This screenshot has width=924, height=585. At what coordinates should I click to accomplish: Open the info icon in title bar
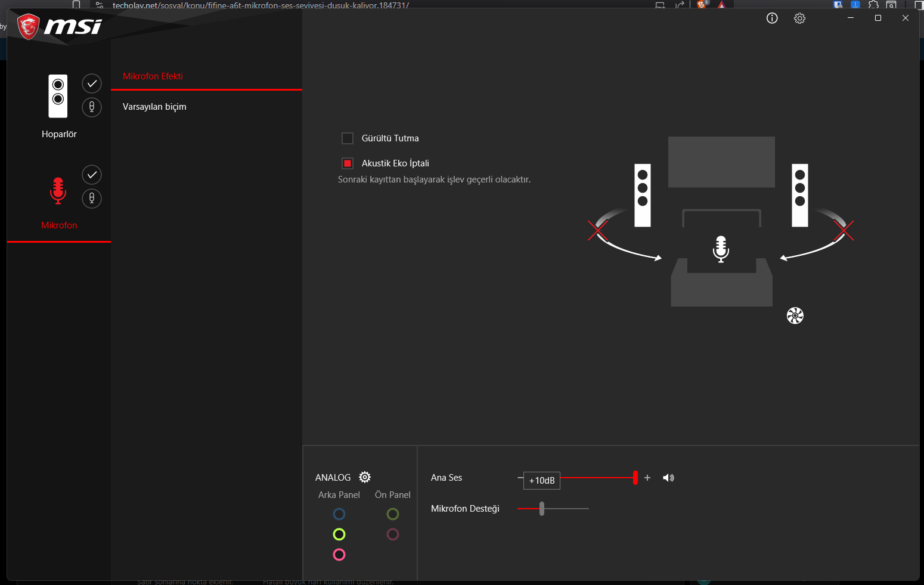pyautogui.click(x=772, y=18)
